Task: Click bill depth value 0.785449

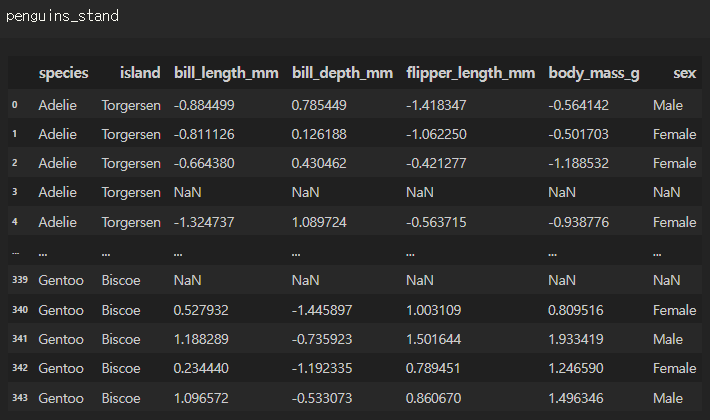Action: (x=319, y=105)
